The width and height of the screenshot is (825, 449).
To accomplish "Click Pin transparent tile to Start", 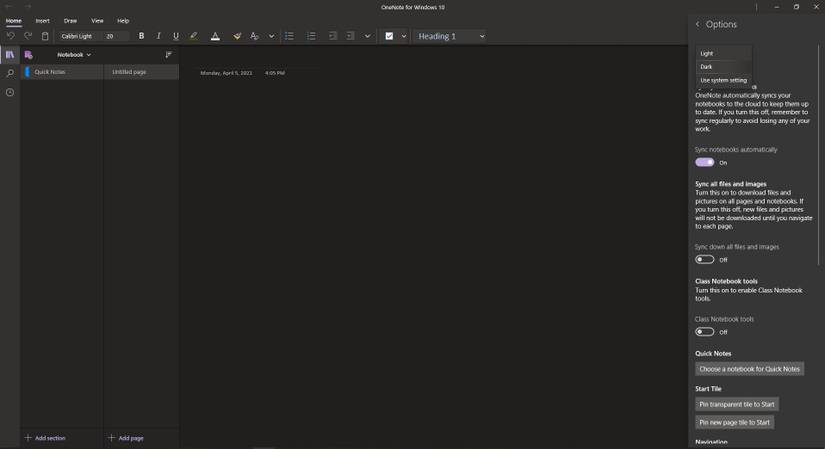I will click(737, 404).
